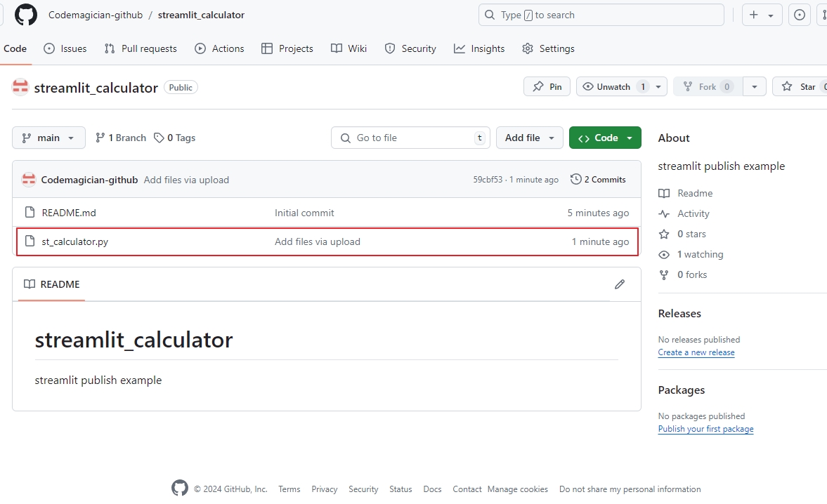The width and height of the screenshot is (827, 504).
Task: View the Insights tab
Action: click(x=479, y=48)
